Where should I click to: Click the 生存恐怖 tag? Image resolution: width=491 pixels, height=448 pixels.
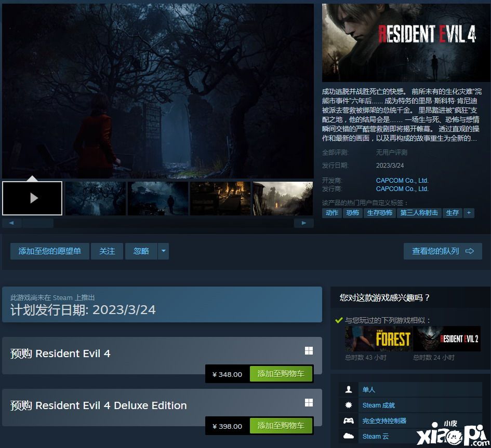click(x=379, y=213)
